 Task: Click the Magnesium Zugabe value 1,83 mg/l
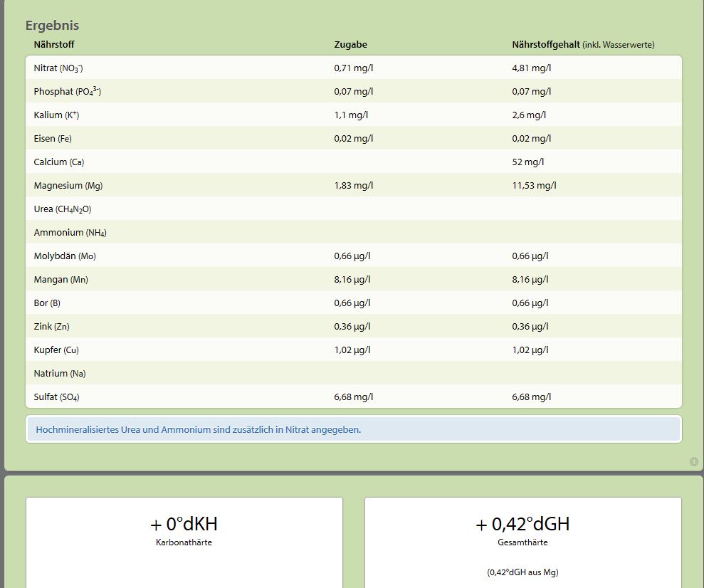(x=353, y=186)
